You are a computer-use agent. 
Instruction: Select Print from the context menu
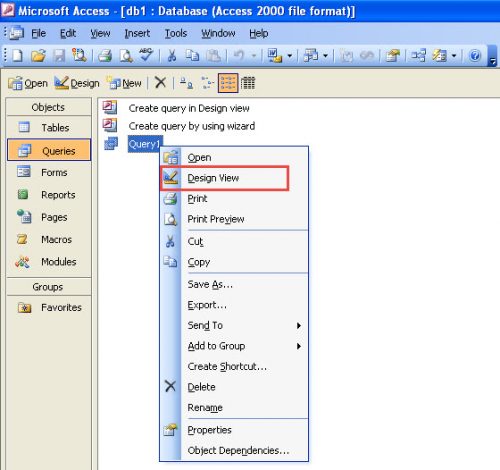pyautogui.click(x=234, y=199)
